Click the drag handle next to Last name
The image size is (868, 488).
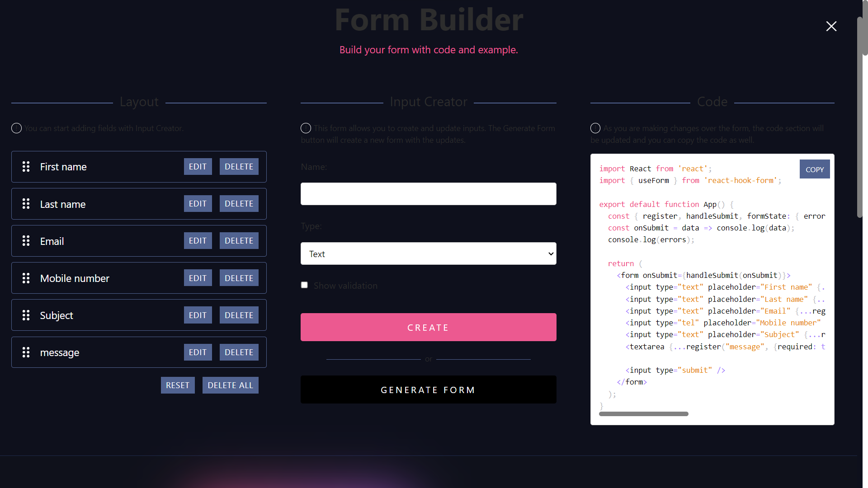[26, 204]
